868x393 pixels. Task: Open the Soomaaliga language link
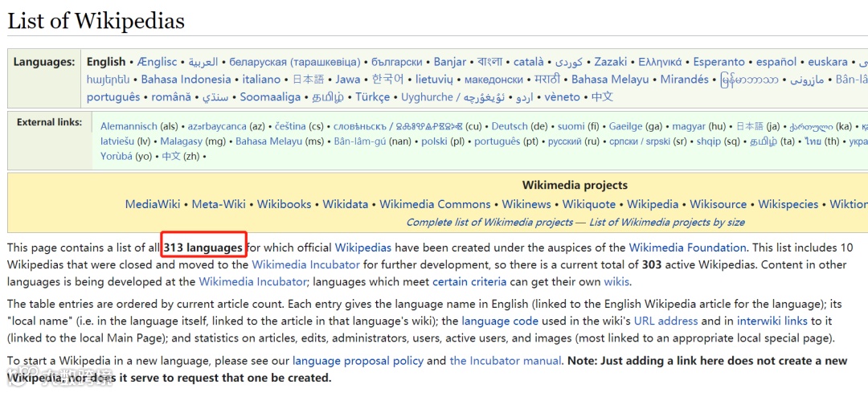pos(270,97)
